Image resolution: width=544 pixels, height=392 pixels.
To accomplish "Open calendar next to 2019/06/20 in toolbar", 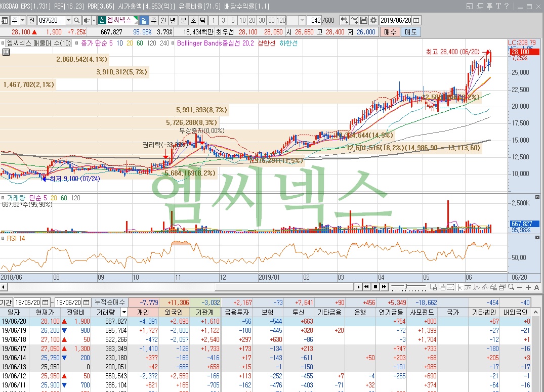I will tap(416, 20).
